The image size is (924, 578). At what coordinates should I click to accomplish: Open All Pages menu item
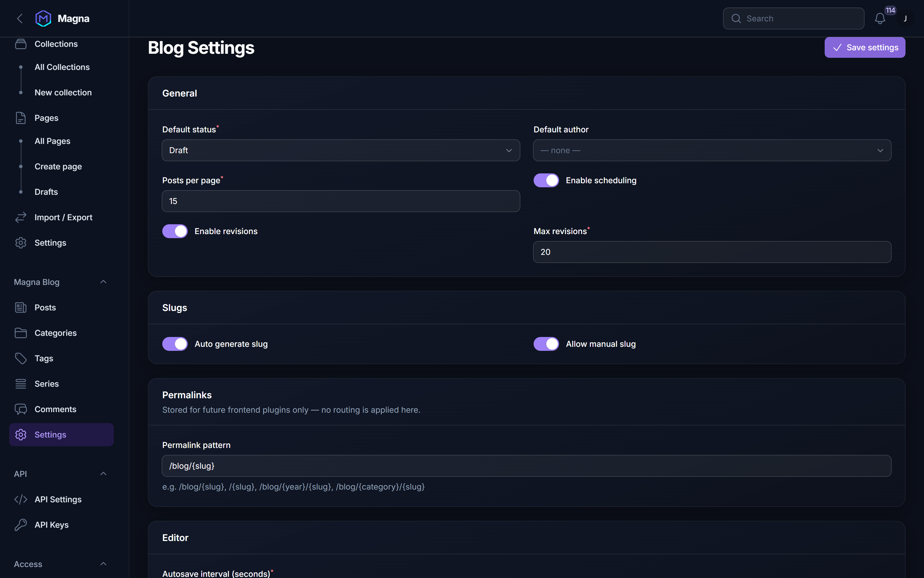pos(52,141)
